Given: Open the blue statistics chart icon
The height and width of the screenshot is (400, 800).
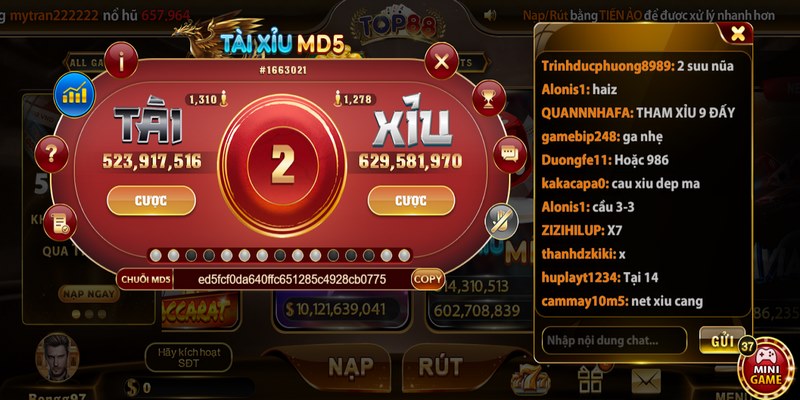Looking at the screenshot, I should point(74,94).
